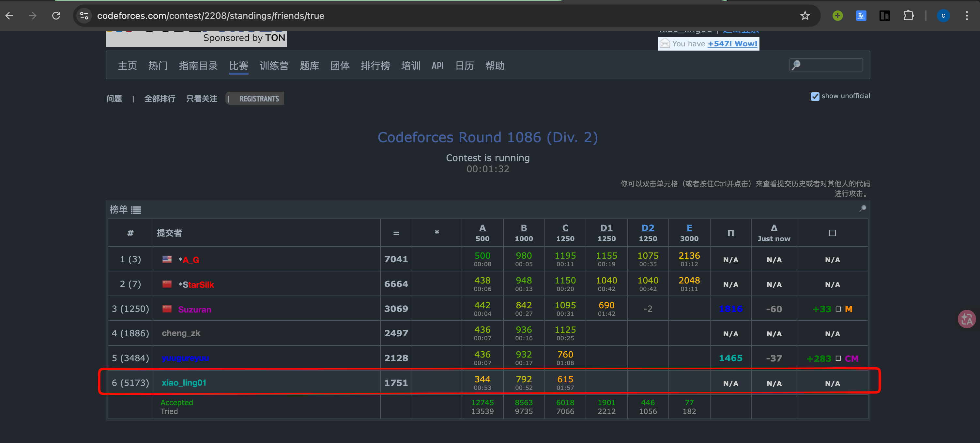Open the 题库 menu item
The image size is (980, 443).
click(x=309, y=66)
